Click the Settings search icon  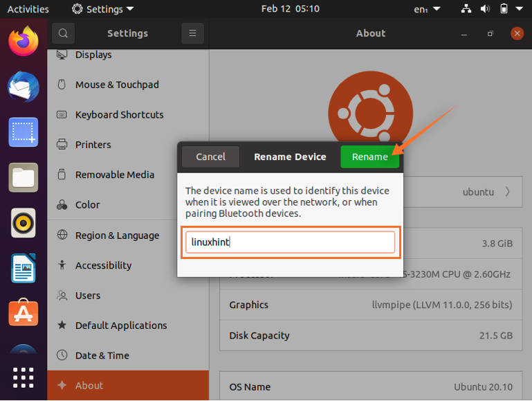(63, 33)
